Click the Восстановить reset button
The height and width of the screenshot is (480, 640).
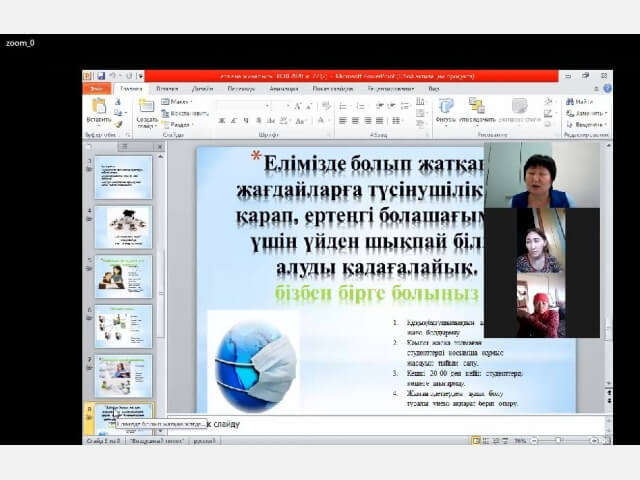(185, 113)
